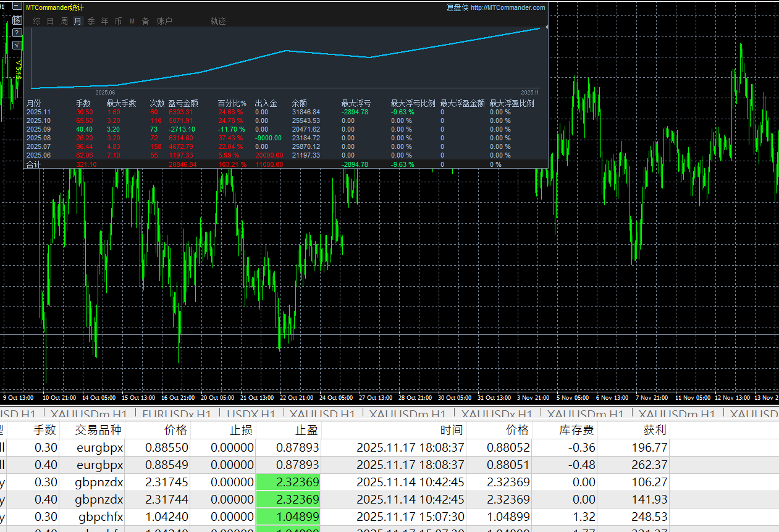Image resolution: width=779 pixels, height=532 pixels.
Task: Click the M icon in statistics toolbar
Action: click(x=132, y=21)
